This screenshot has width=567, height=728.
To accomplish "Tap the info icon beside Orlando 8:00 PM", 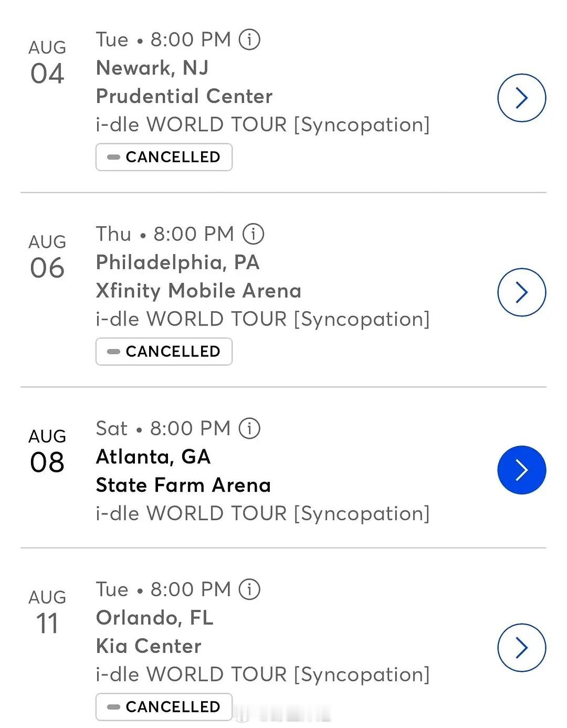I will click(249, 589).
